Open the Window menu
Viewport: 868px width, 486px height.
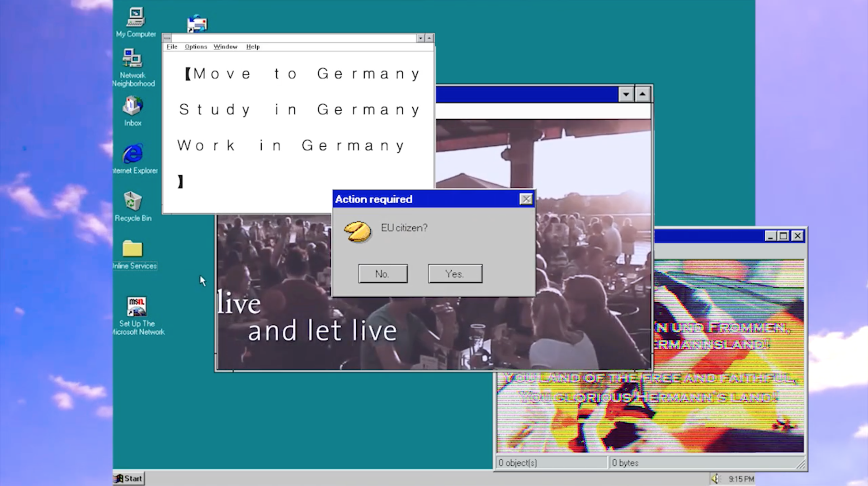(x=225, y=47)
